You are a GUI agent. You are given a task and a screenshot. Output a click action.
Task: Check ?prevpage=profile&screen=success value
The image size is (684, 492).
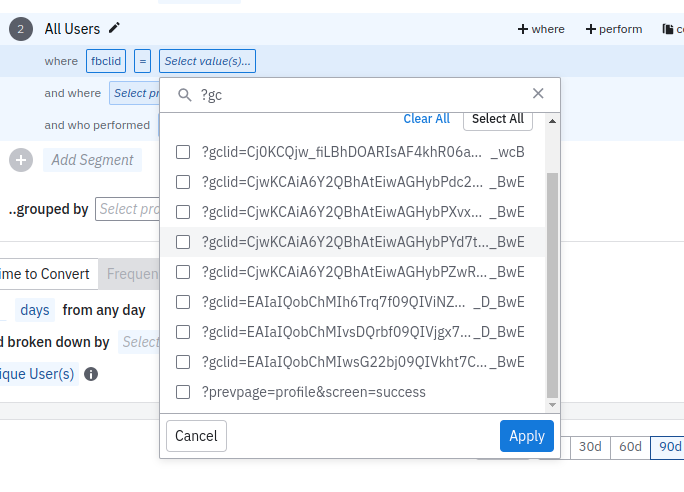183,392
